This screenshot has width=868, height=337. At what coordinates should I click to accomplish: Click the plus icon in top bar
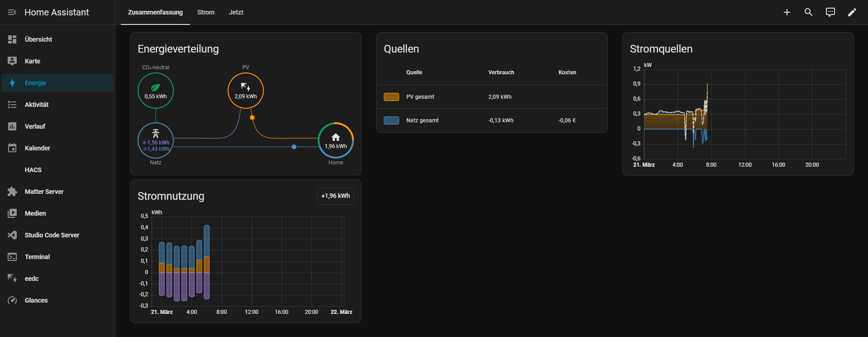click(787, 12)
